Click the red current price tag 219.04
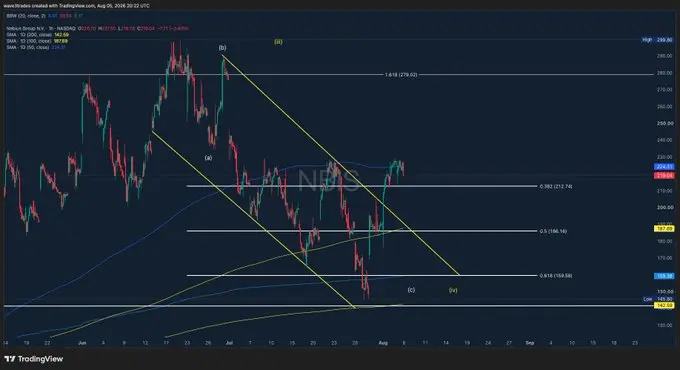680x370 pixels. tap(664, 175)
